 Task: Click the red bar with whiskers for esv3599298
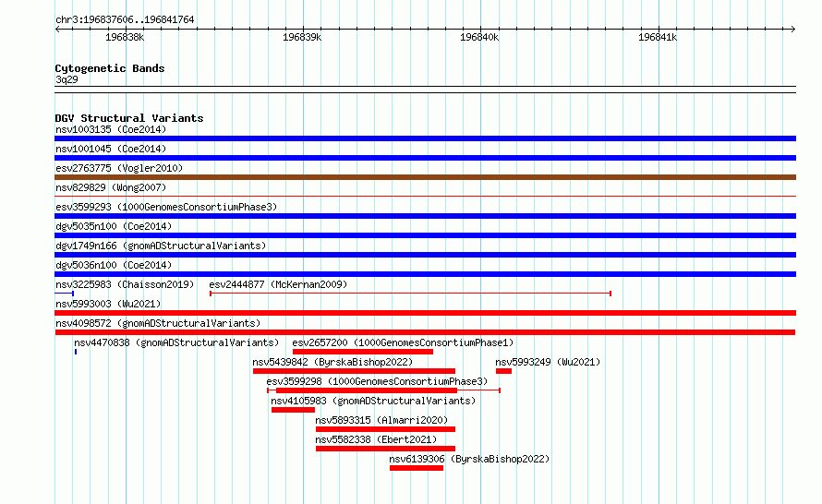(383, 390)
